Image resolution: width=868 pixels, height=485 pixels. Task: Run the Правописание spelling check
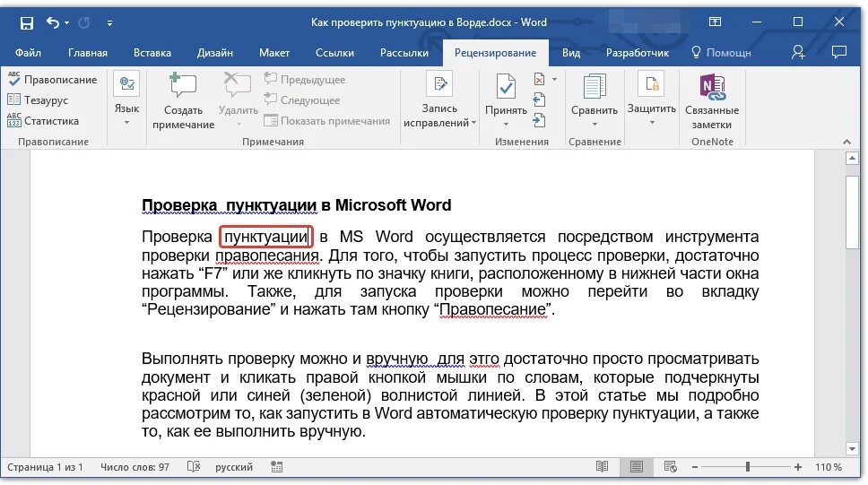pyautogui.click(x=53, y=80)
